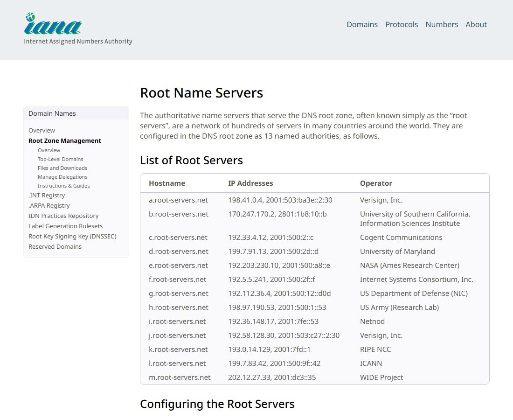Click the IANA logo
Viewport: 513px width, 420px height.
(78, 29)
